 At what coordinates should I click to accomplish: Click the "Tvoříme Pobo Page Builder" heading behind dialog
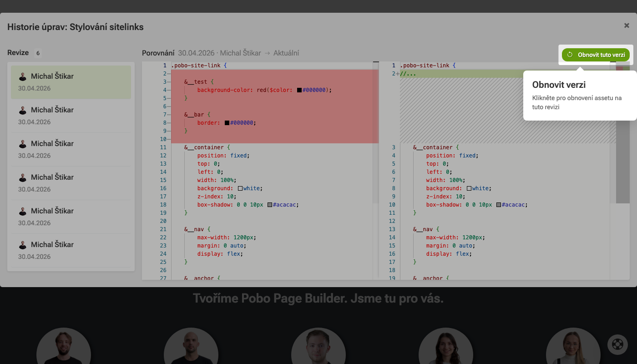tap(318, 298)
